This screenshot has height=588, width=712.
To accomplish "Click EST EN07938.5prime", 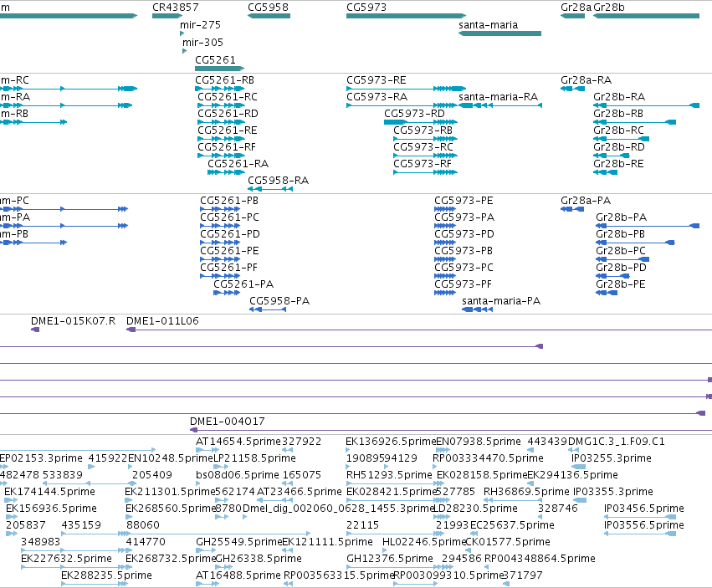I will [479, 442].
